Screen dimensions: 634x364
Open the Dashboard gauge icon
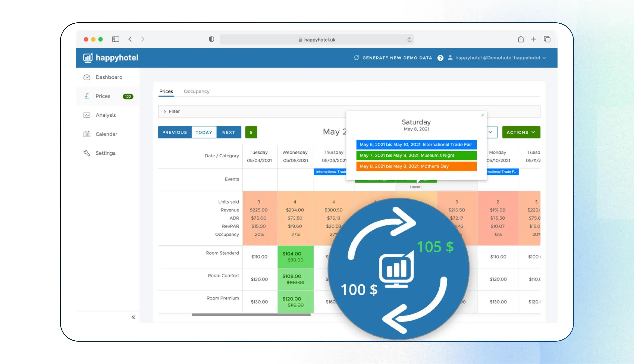[x=87, y=77]
